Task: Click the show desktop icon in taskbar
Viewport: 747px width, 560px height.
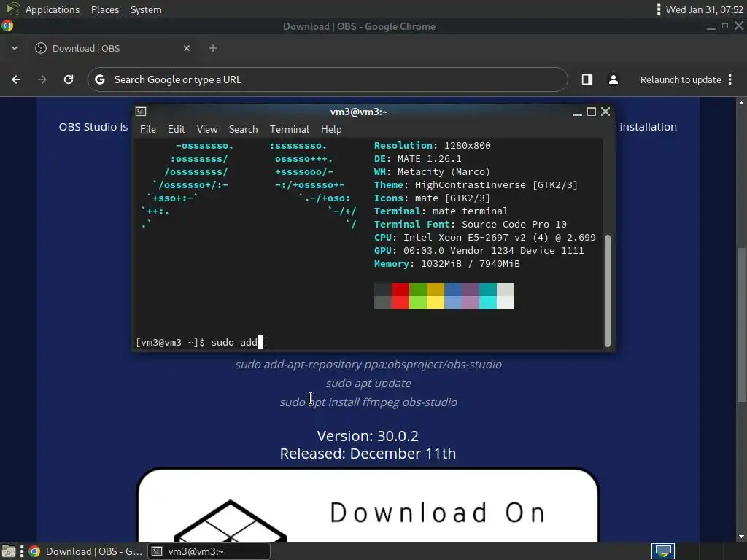Action: 9,551
